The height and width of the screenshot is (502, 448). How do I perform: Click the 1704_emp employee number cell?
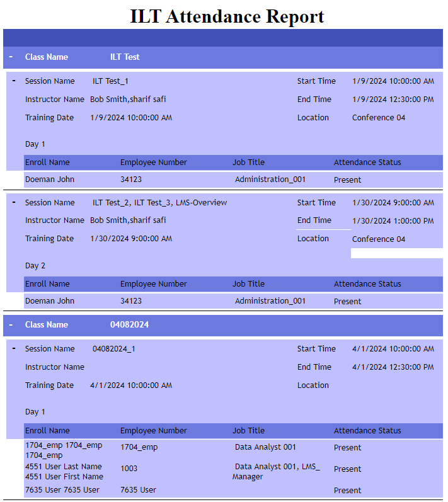pos(139,447)
